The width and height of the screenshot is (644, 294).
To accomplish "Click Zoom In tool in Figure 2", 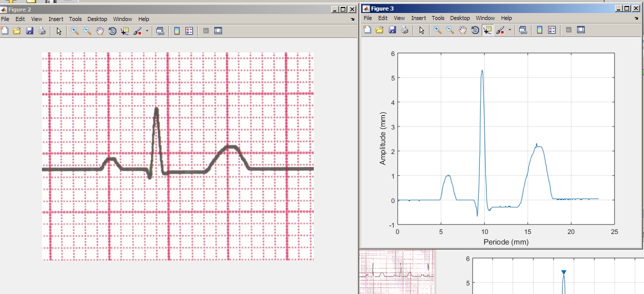I will click(74, 31).
